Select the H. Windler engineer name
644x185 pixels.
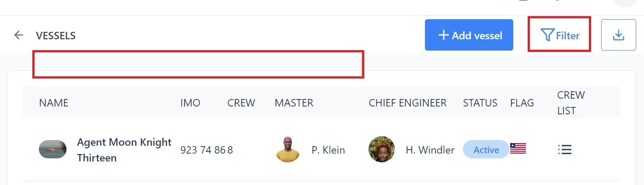coord(430,150)
